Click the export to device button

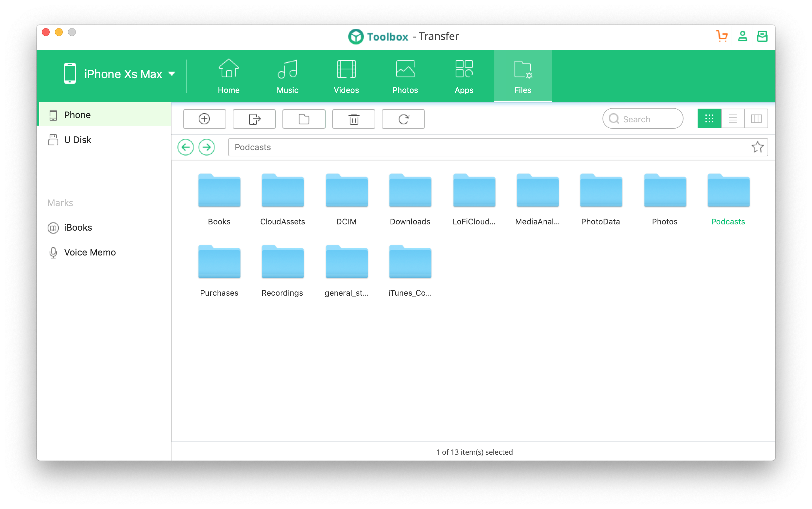pos(254,119)
